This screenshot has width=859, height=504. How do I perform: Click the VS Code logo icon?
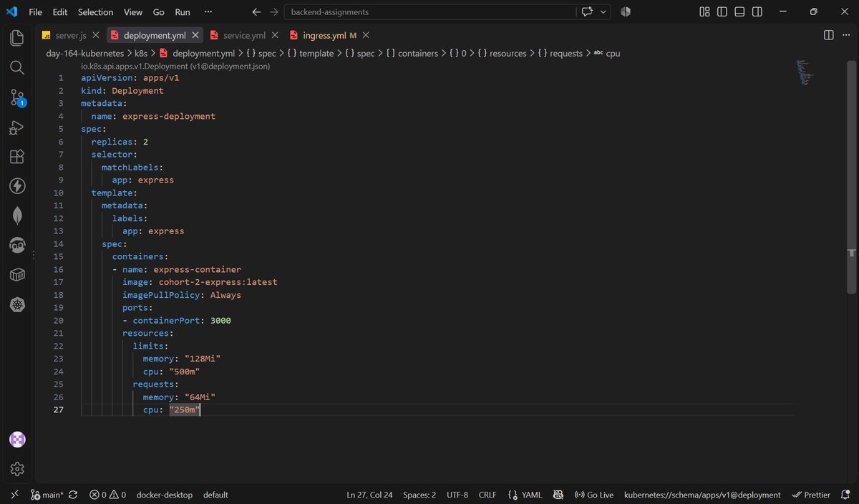[x=11, y=12]
